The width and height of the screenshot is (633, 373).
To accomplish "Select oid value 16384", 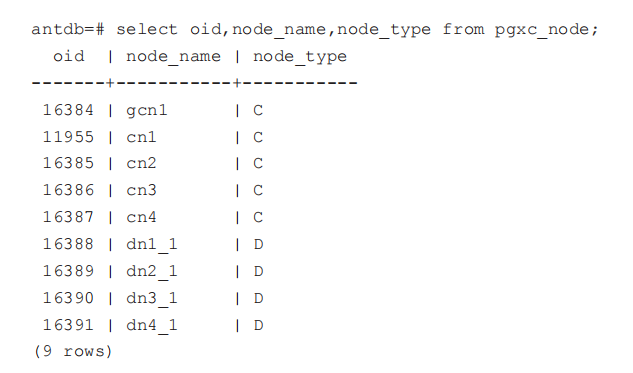I will (68, 110).
